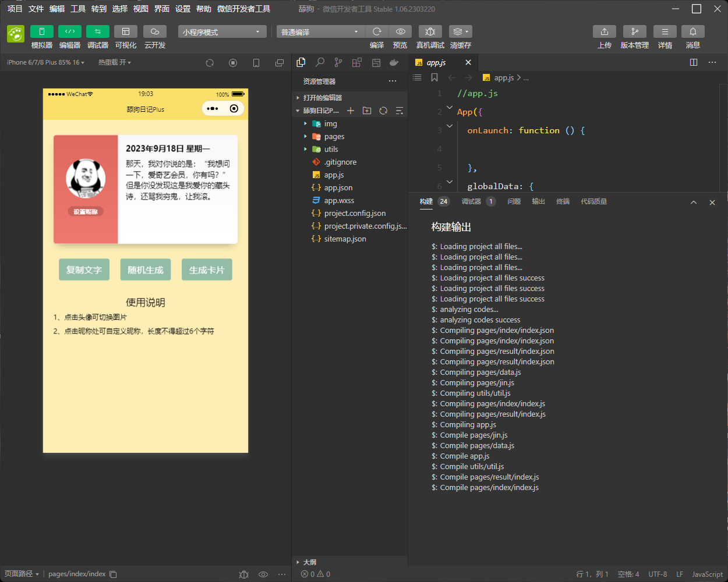Click the 生成卡片 button
This screenshot has width=728, height=582.
(207, 270)
